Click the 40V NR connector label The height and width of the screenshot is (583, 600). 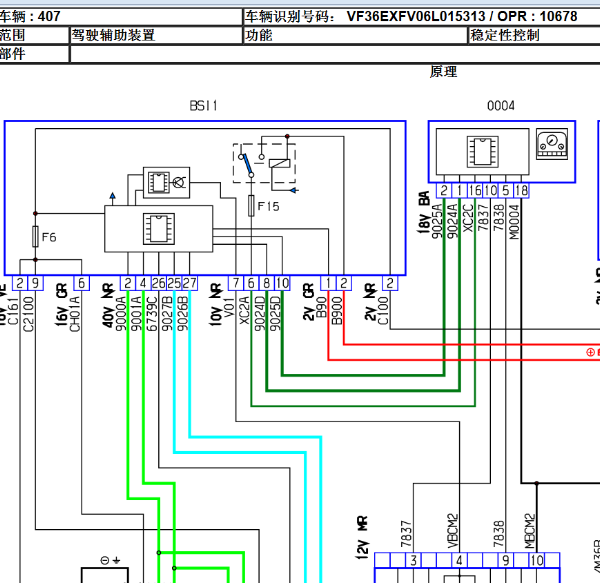click(108, 305)
